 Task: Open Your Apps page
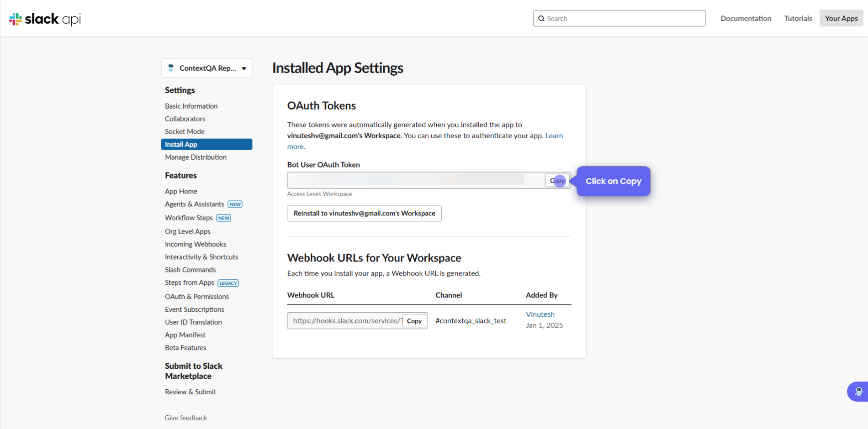tap(841, 18)
